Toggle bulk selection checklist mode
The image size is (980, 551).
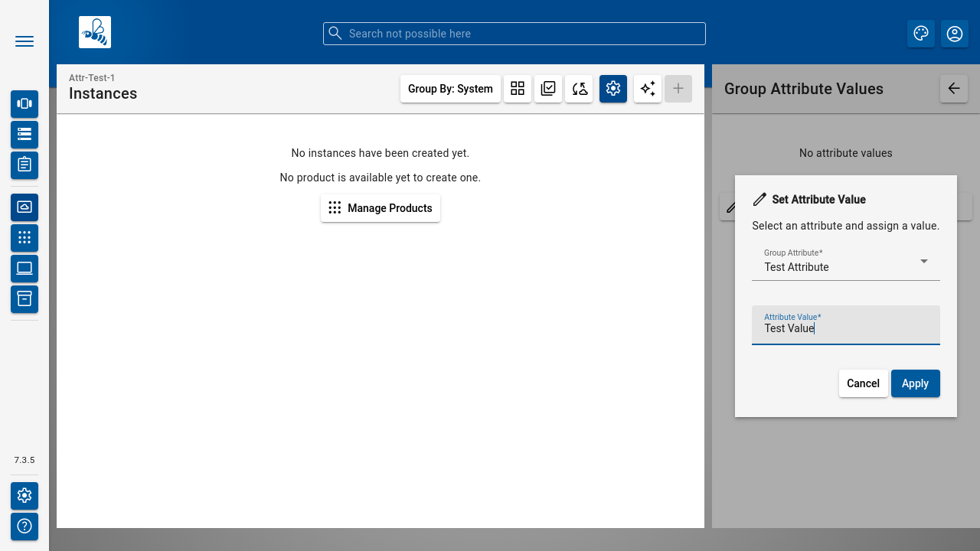548,89
